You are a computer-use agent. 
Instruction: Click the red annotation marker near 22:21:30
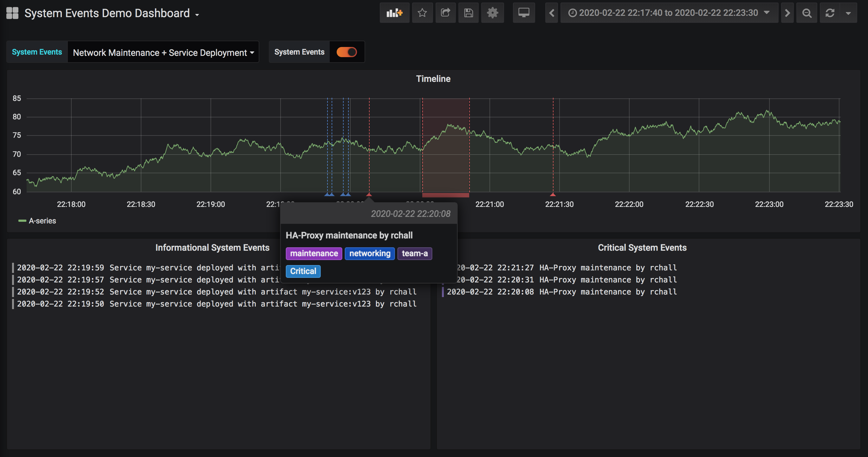[x=553, y=195]
